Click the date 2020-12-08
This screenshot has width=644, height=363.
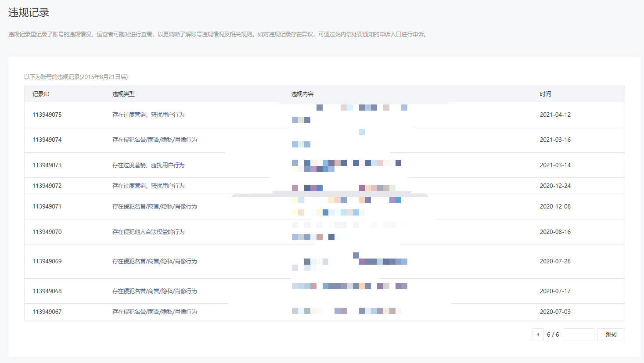coord(555,206)
